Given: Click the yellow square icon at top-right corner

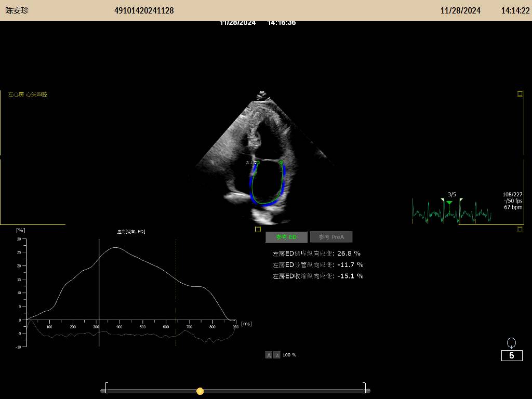Looking at the screenshot, I should [520, 94].
